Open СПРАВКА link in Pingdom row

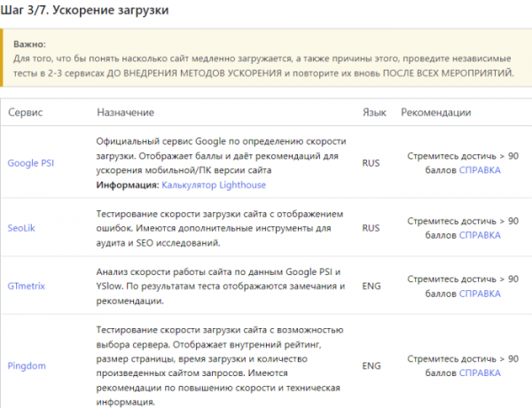pyautogui.click(x=480, y=373)
